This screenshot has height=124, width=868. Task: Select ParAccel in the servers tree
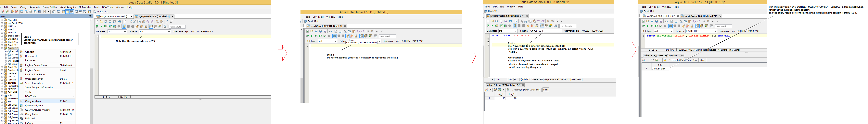pyautogui.click(x=11, y=80)
